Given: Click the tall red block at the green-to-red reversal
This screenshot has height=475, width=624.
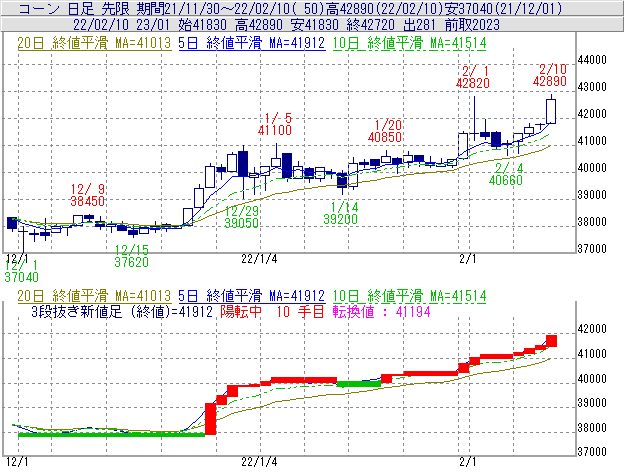Looking at the screenshot, I should tap(211, 419).
